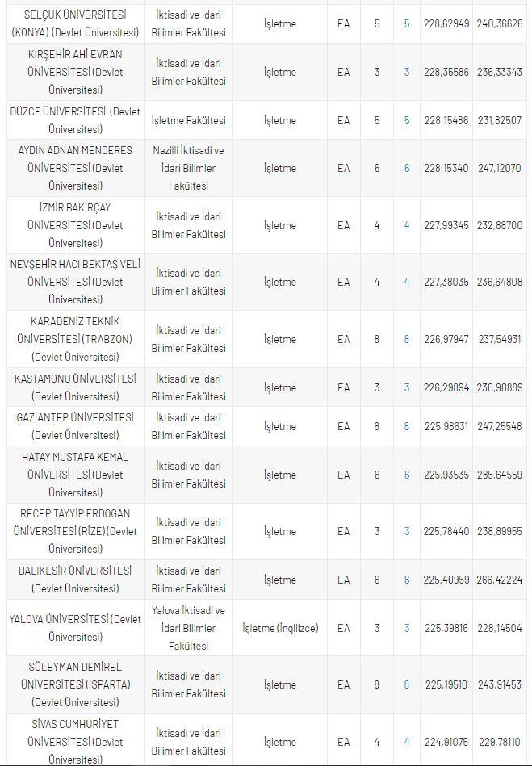The width and height of the screenshot is (532, 766).
Task: Click blue number for Nevşehir Hacı Bektaş Veli
Action: (x=407, y=282)
